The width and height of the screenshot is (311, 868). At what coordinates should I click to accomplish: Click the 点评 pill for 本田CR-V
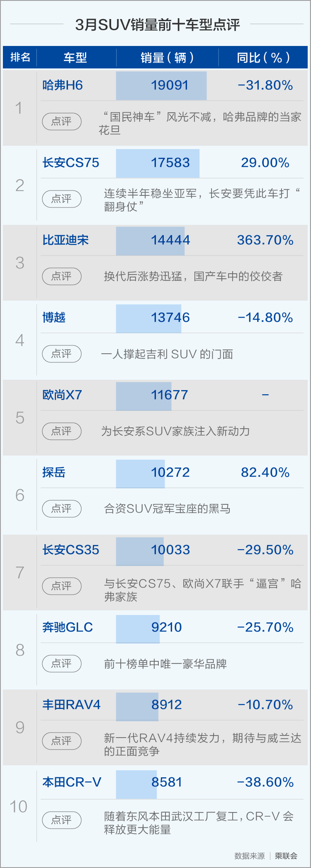pos(62,820)
